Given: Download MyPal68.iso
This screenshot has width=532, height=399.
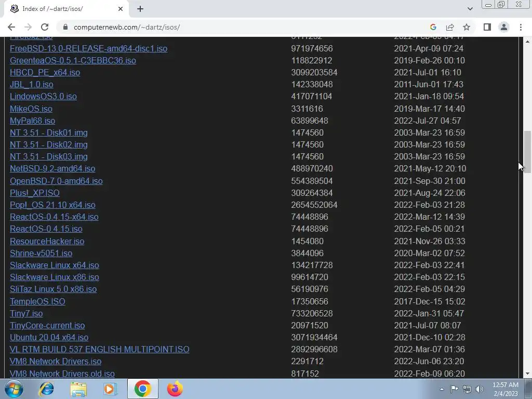Looking at the screenshot, I should pyautogui.click(x=32, y=121).
